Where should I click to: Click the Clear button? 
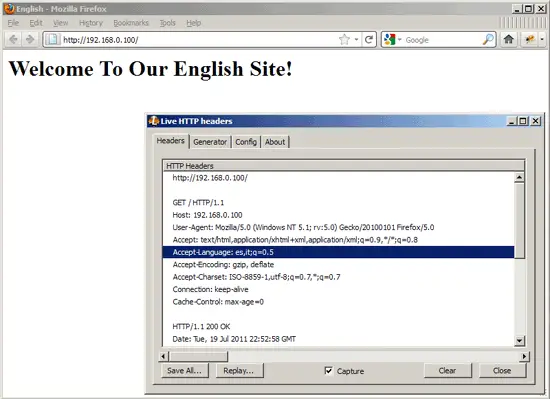pos(447,371)
